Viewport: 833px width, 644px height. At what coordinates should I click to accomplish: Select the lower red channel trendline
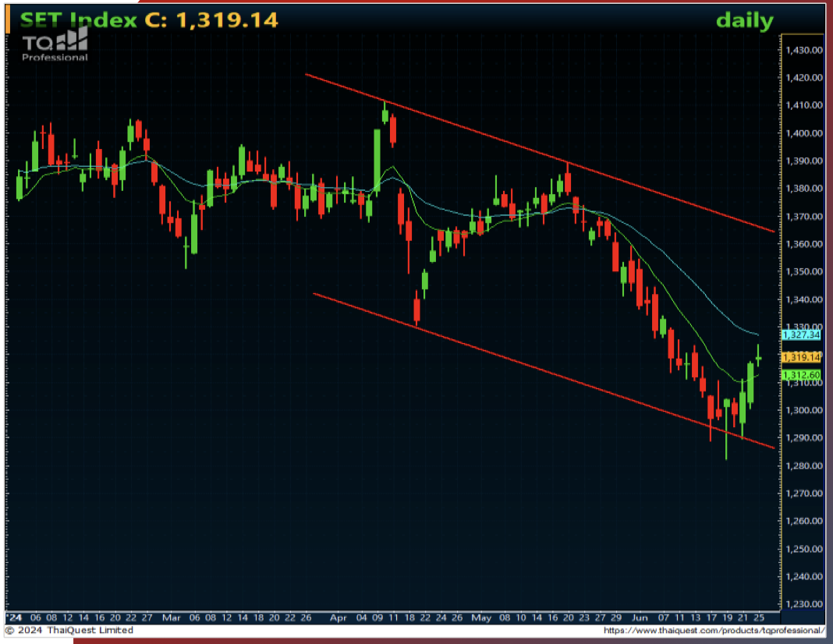pos(544,370)
